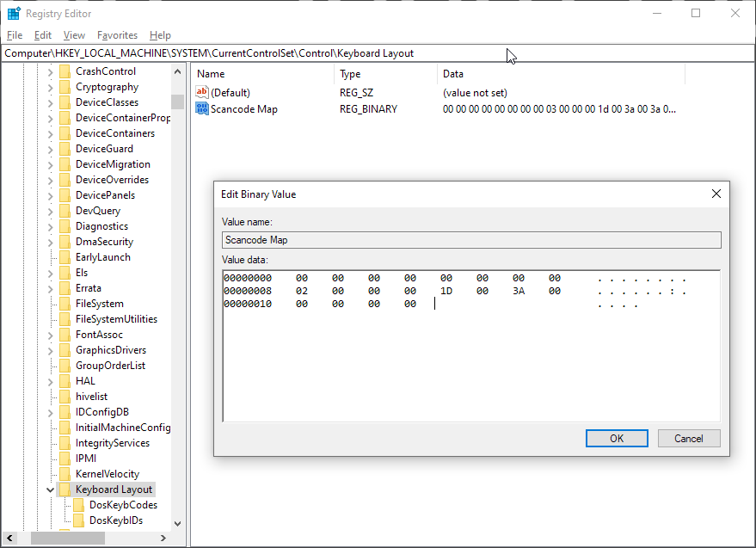Viewport: 756px width, 548px height.
Task: Click the tree pane horizontal scrollbar thumb
Action: tap(67, 538)
